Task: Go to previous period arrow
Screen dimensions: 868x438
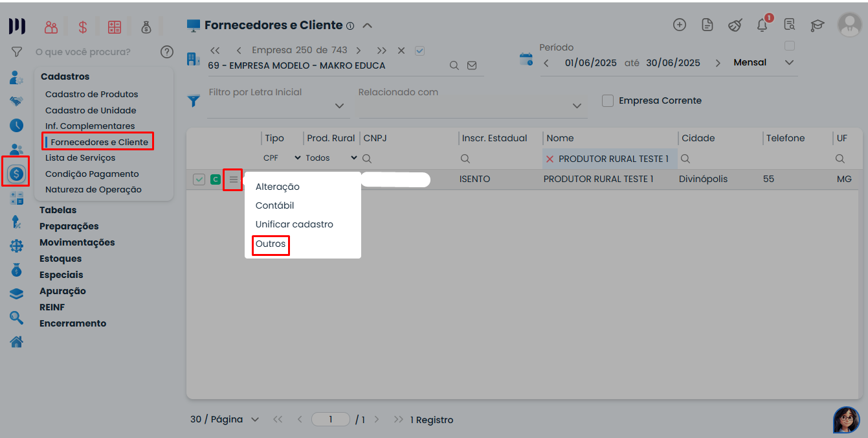Action: point(546,63)
